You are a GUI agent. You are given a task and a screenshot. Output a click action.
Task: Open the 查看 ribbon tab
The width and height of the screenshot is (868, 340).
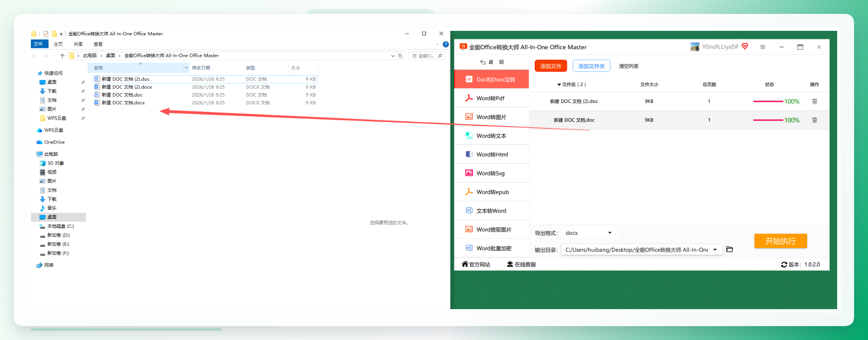pyautogui.click(x=98, y=44)
